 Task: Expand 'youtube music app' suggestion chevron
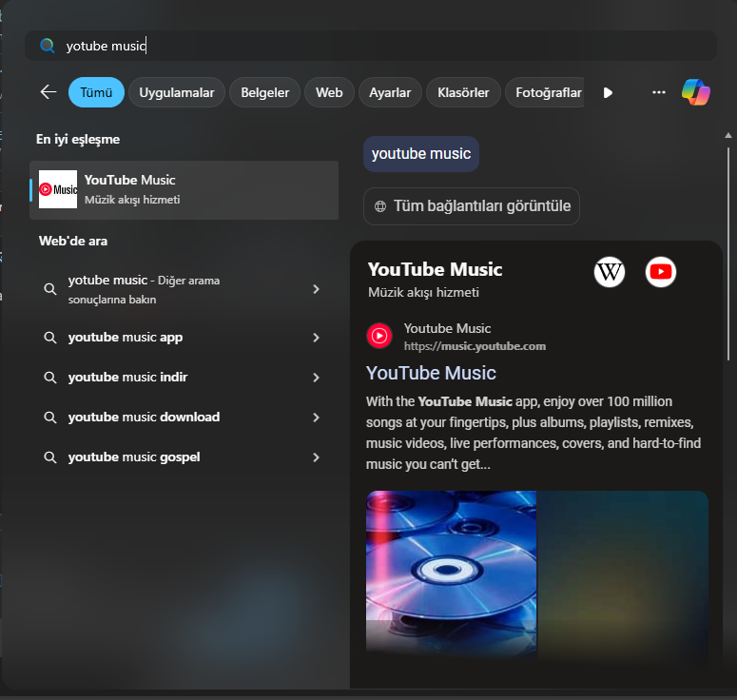316,338
